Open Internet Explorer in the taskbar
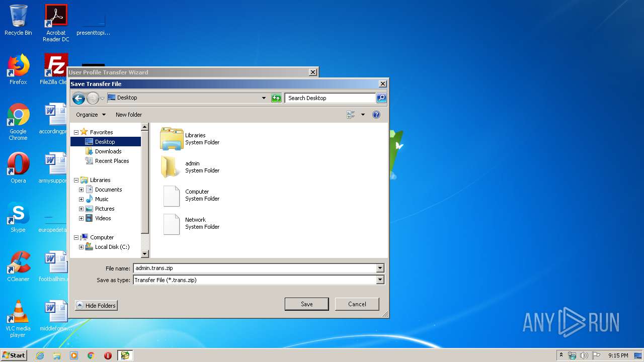Image resolution: width=644 pixels, height=362 pixels. 40,355
